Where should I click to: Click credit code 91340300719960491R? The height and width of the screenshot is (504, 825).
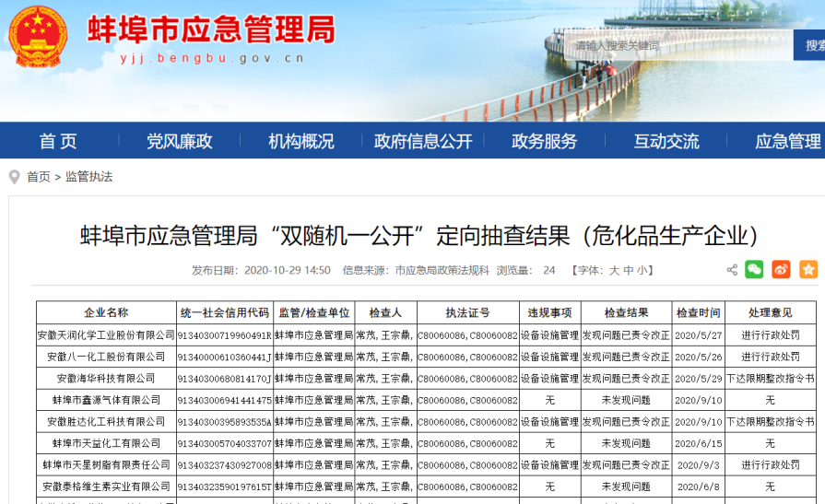click(225, 335)
